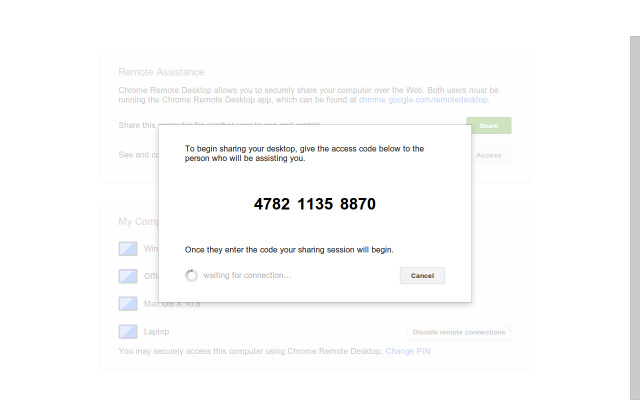Click the access code 4782 1135 8870
640x400 pixels.
coord(315,204)
